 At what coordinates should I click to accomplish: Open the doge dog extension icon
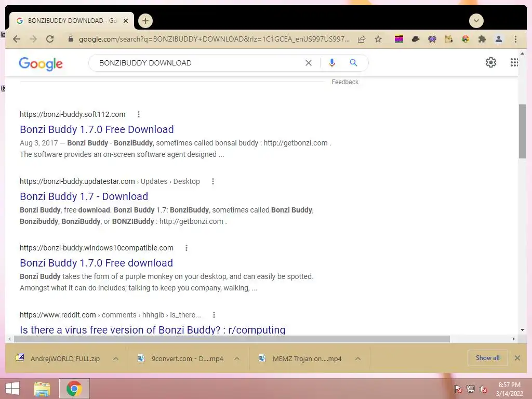point(448,39)
